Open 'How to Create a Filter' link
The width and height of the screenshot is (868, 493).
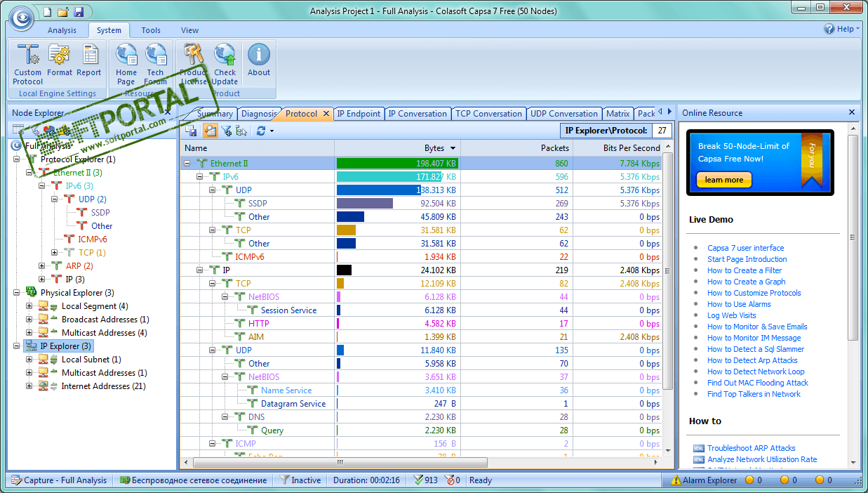(x=745, y=270)
